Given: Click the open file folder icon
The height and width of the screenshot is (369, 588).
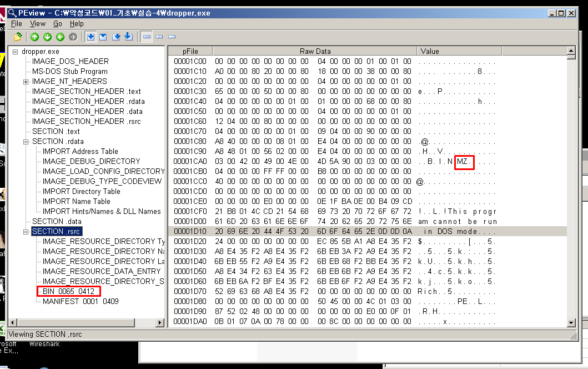Looking at the screenshot, I should [x=18, y=37].
